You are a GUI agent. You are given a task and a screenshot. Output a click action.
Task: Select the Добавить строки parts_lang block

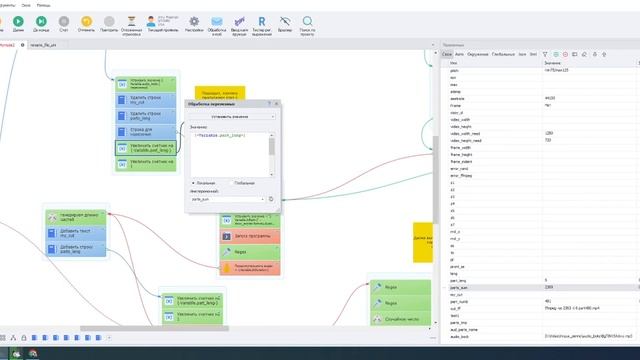[x=76, y=249]
